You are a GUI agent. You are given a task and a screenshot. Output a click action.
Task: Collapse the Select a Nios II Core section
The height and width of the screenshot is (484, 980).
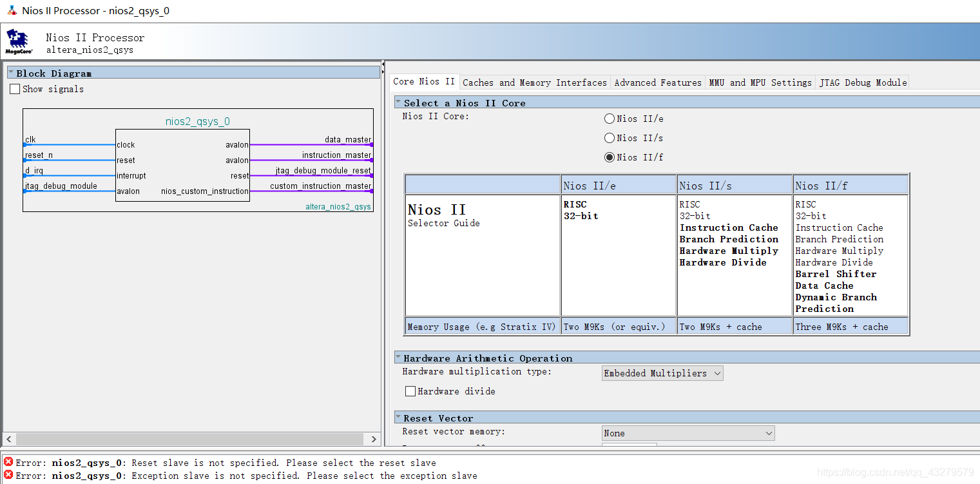pyautogui.click(x=399, y=102)
